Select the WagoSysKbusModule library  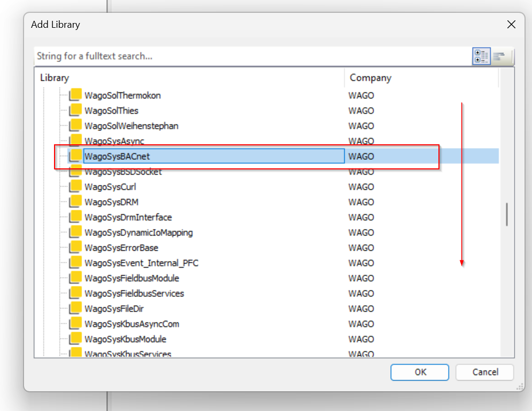pyautogui.click(x=125, y=339)
